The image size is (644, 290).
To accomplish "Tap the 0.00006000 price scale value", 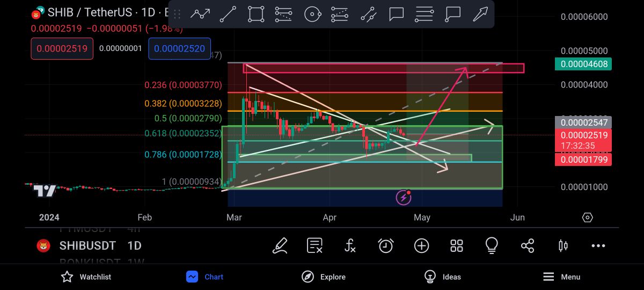I will coord(584,17).
